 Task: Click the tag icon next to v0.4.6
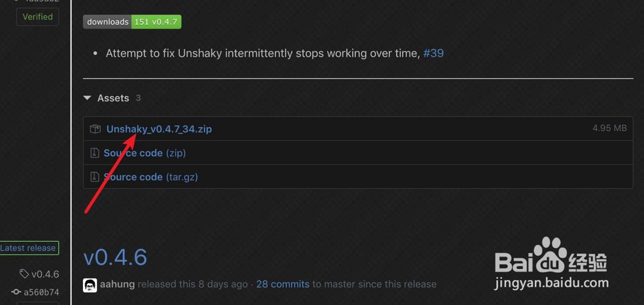pos(24,274)
